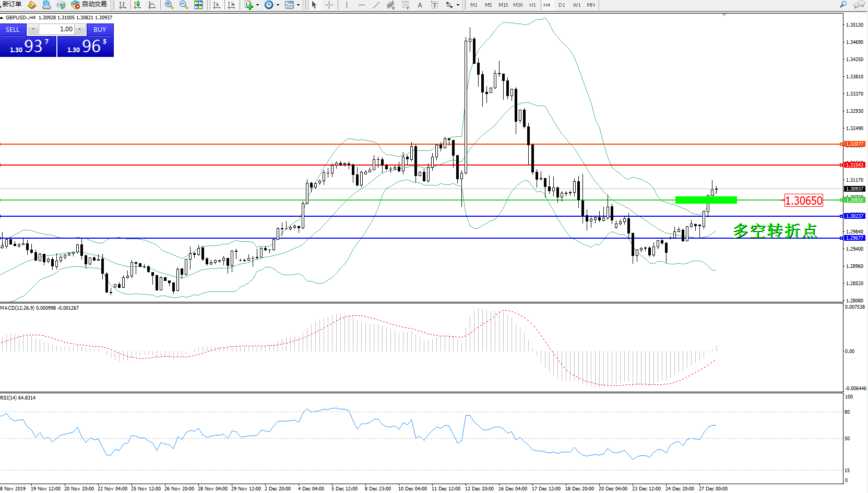Select the Fibonacci retracement drawing tool
The image size is (868, 493).
[405, 5]
